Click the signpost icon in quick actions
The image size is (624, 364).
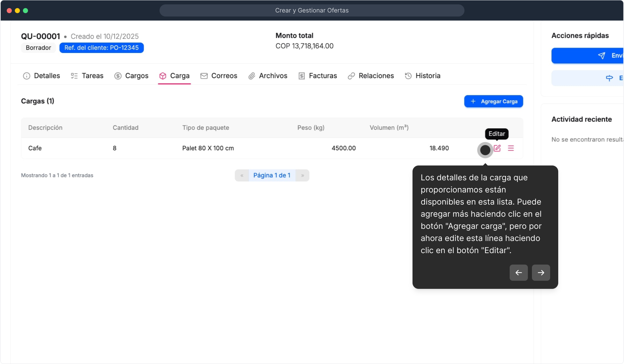click(x=609, y=78)
